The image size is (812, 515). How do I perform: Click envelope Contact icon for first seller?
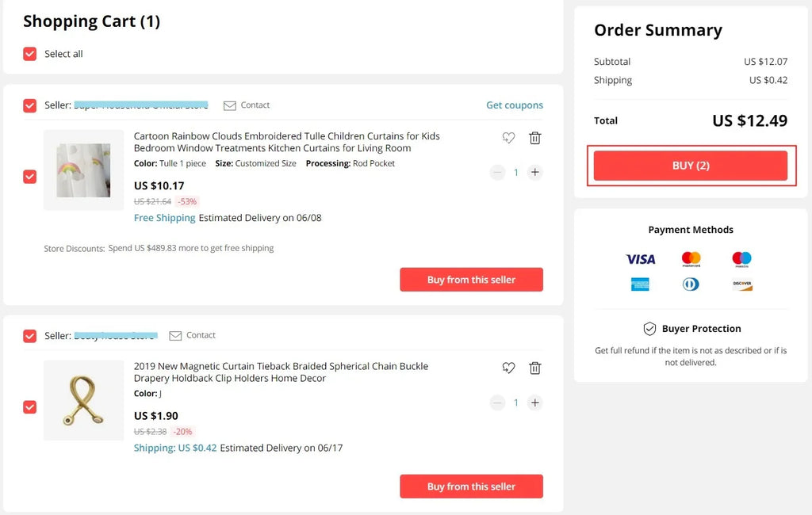[230, 105]
